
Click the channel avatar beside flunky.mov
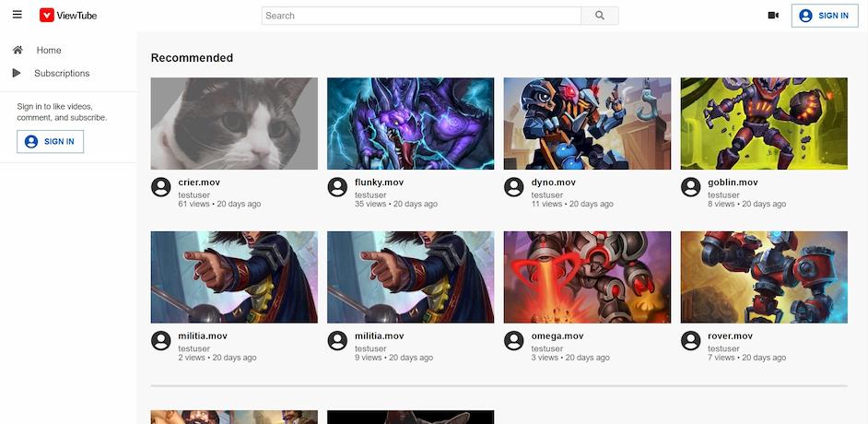tap(337, 187)
